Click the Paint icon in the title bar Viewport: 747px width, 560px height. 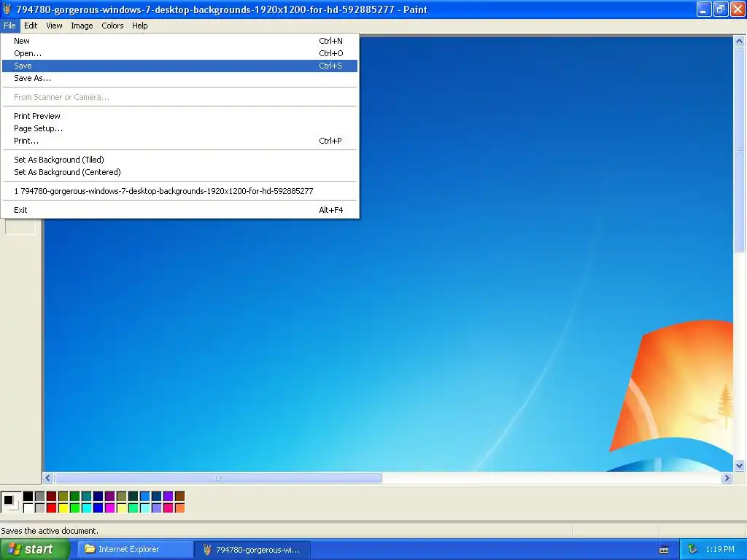pyautogui.click(x=7, y=9)
